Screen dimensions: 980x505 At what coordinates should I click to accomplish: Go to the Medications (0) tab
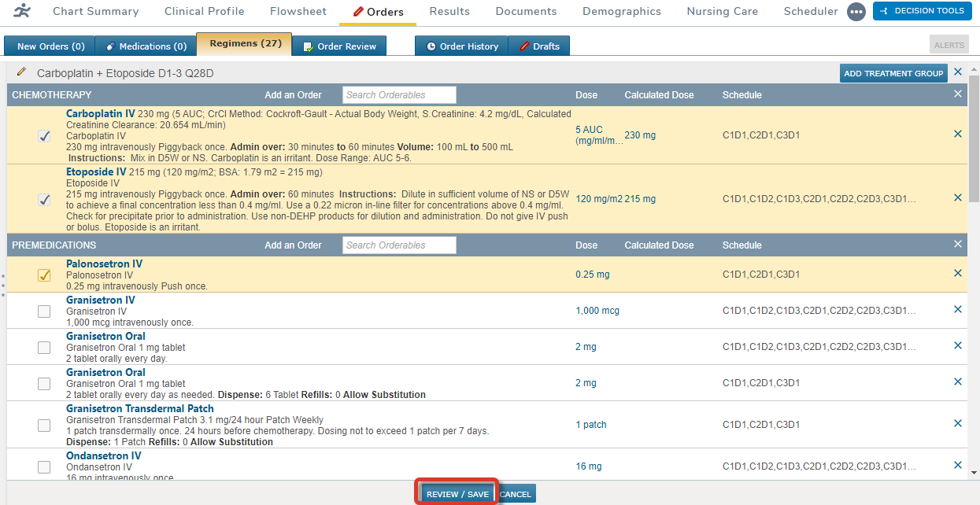(146, 46)
